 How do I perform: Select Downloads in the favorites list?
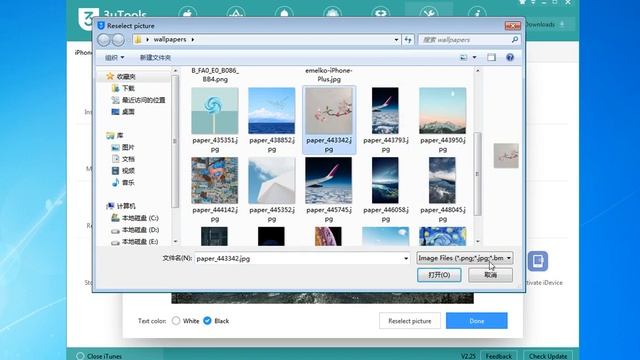click(123, 88)
